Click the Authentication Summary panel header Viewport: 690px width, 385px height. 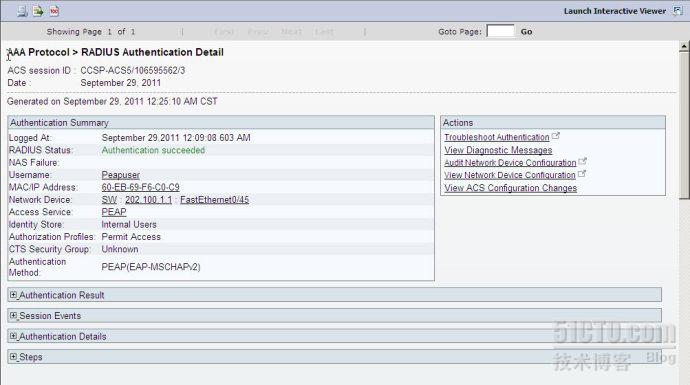221,123
